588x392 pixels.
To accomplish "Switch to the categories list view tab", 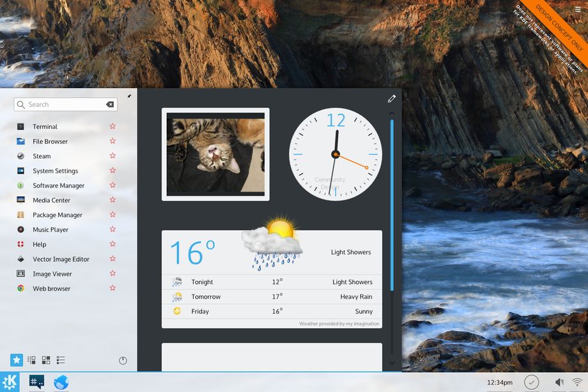I will (x=31, y=360).
